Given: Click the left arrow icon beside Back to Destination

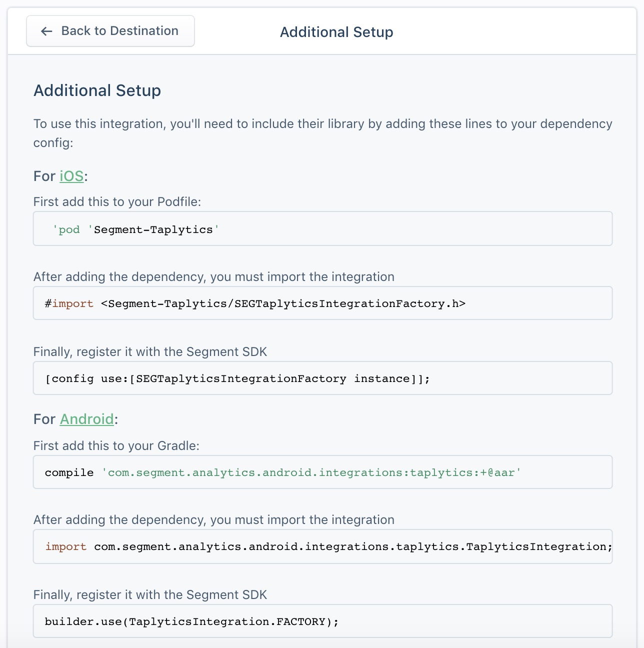Looking at the screenshot, I should [46, 31].
